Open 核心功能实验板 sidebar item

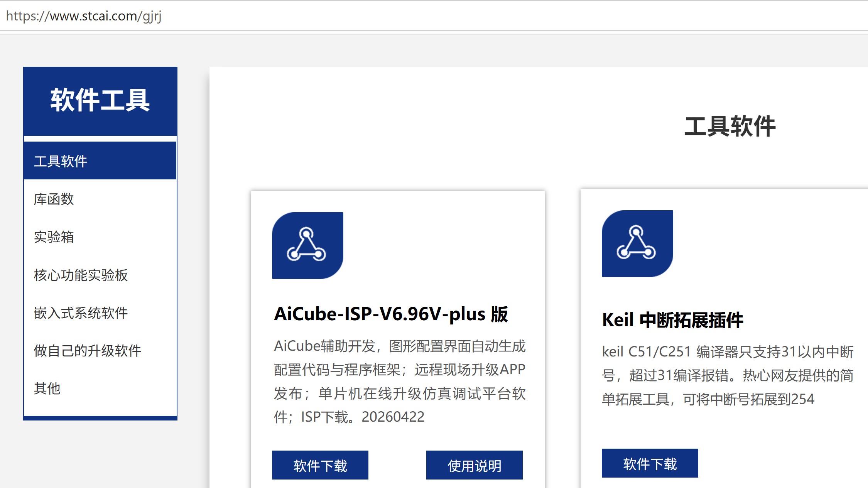click(x=100, y=275)
